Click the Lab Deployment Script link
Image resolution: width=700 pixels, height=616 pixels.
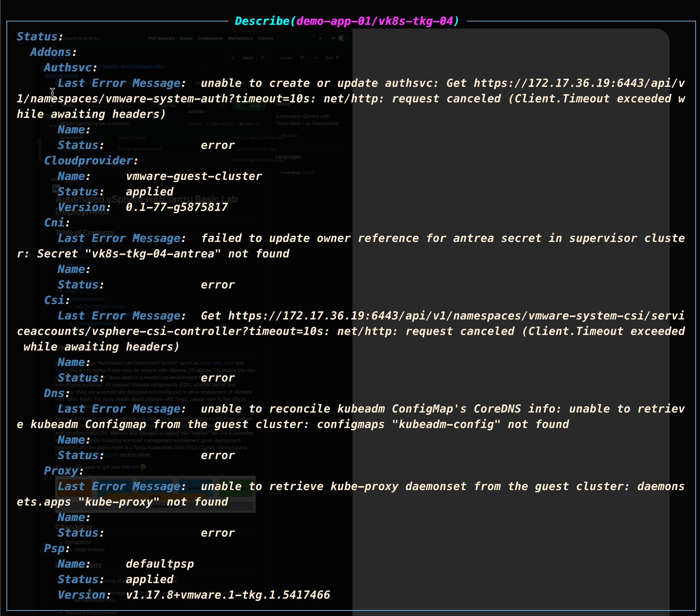[x=100, y=306]
